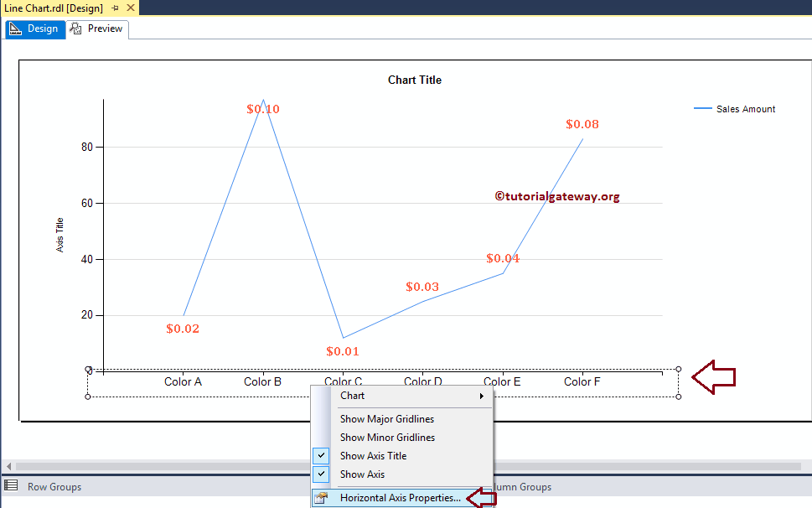
Task: Click the Row Groups panel icon
Action: pyautogui.click(x=13, y=486)
